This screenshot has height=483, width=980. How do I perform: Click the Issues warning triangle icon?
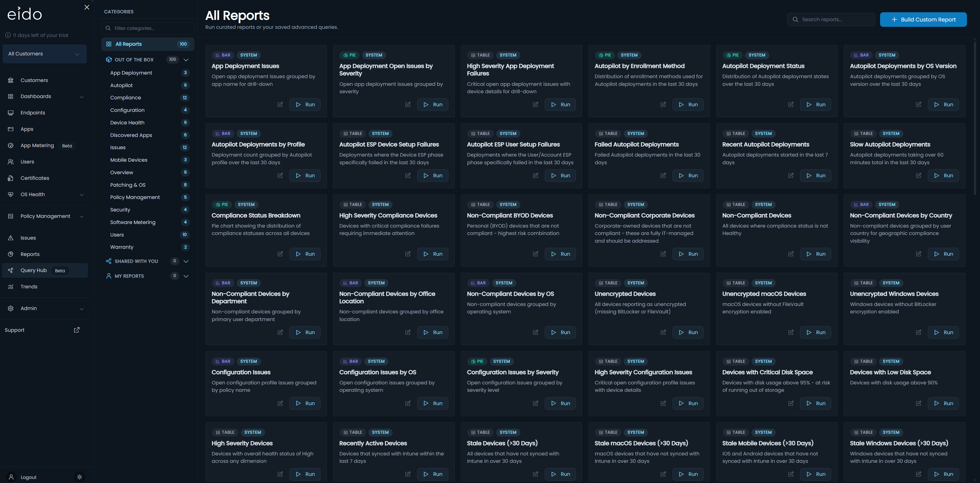pos(11,238)
